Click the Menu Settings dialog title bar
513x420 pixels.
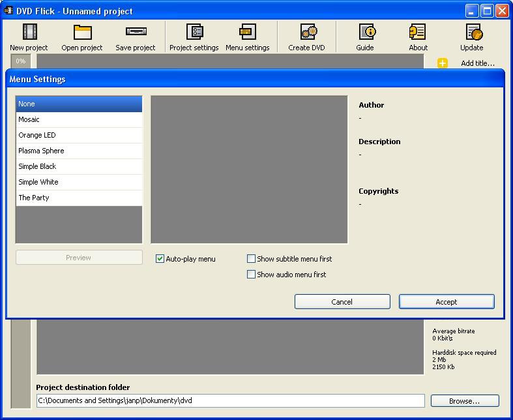255,79
